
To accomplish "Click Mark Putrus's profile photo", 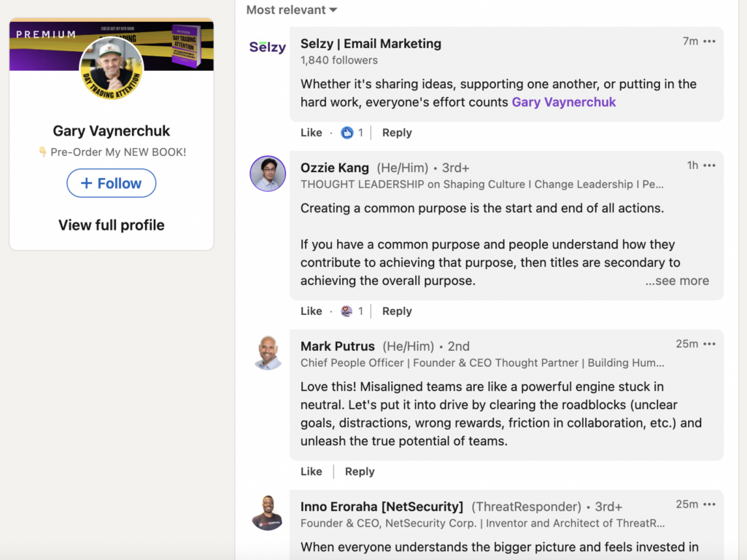I will 267,354.
